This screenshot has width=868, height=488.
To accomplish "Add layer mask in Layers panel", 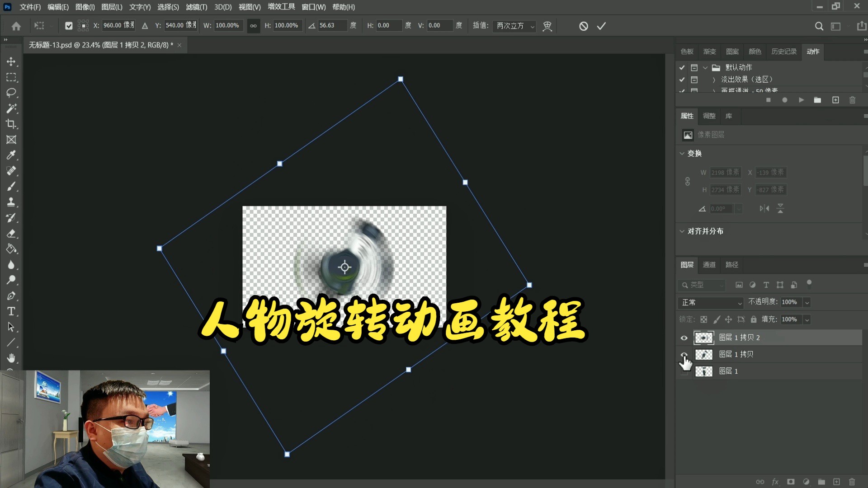I will click(x=791, y=482).
